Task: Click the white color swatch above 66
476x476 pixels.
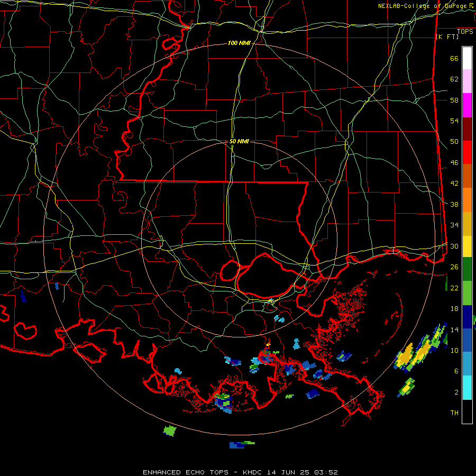Action: click(x=467, y=58)
